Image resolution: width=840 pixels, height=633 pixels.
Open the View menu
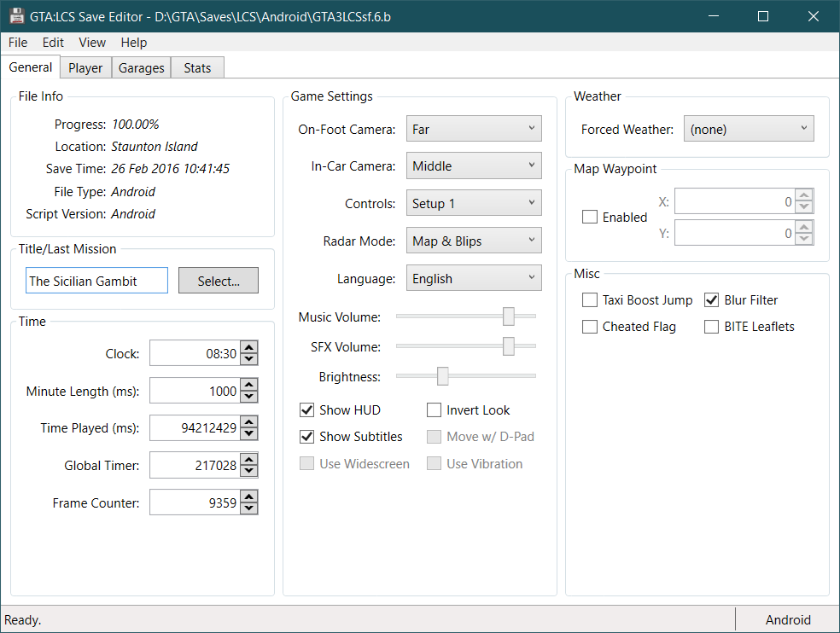92,43
